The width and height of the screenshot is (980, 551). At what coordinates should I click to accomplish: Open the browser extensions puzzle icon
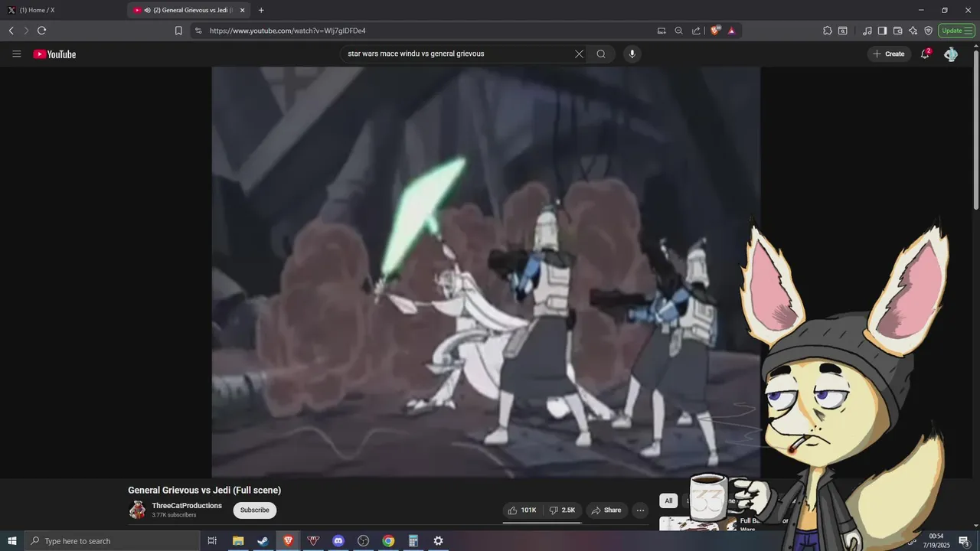828,31
